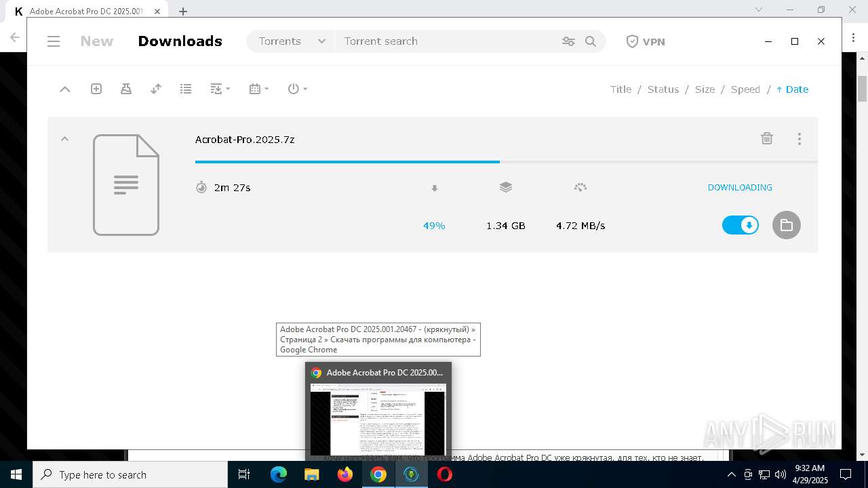This screenshot has height=488, width=868.
Task: Collapse all with toolbar up chevron
Action: click(x=65, y=89)
